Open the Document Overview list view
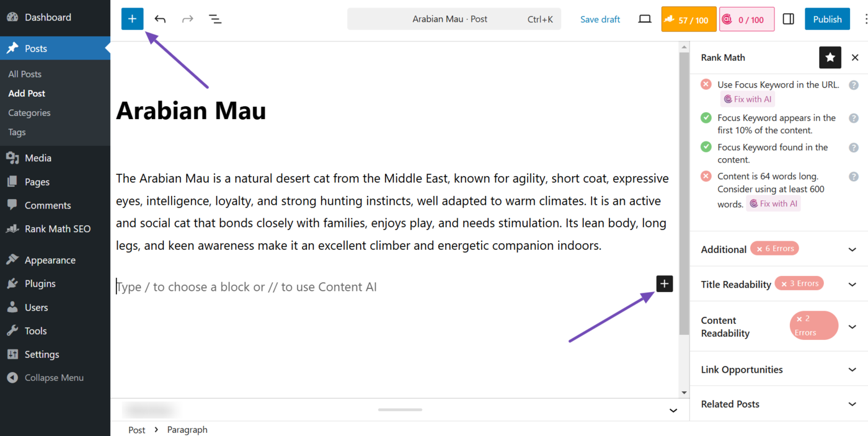This screenshot has height=436, width=868. click(x=215, y=19)
